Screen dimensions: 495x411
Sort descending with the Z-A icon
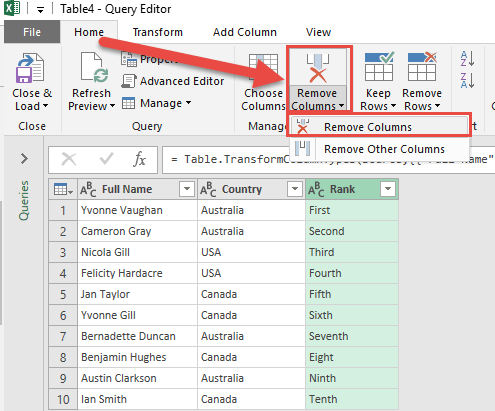click(x=467, y=81)
